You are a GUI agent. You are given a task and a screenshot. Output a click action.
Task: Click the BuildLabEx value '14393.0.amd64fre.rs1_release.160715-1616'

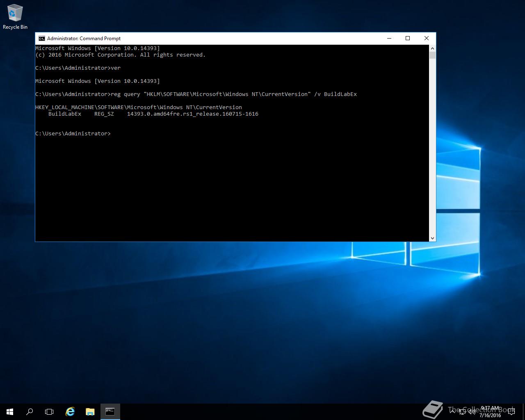coord(193,114)
